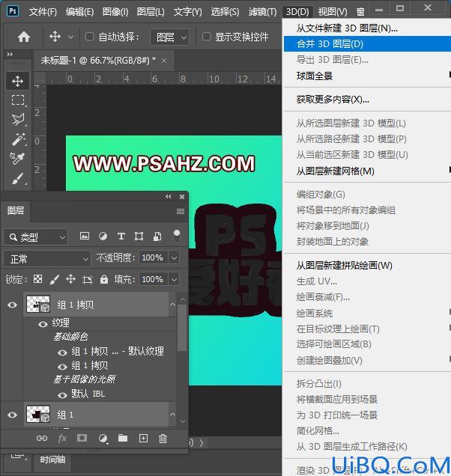This screenshot has width=451, height=476.
Task: Switch to the 时间轴 panel tab
Action: 52,460
